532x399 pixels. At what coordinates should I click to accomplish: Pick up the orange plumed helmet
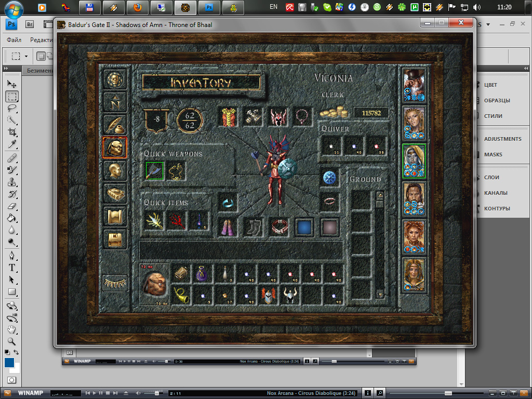pos(268,295)
